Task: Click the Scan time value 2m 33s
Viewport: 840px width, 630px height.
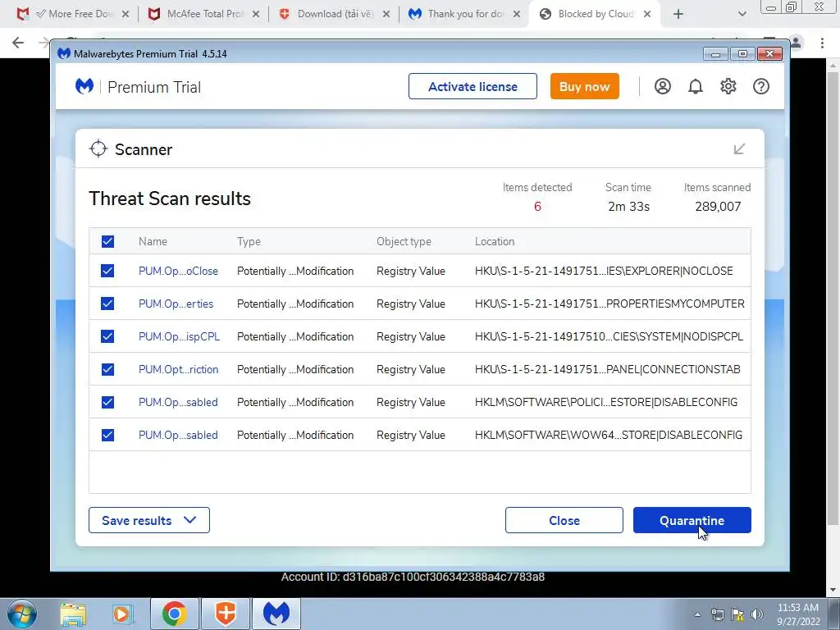Action: 628,206
